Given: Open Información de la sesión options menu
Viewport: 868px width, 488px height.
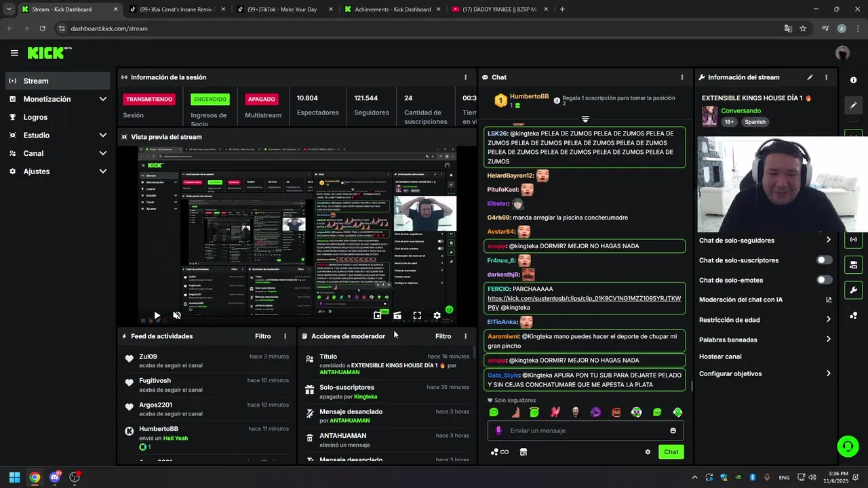Looking at the screenshot, I should pos(465,77).
